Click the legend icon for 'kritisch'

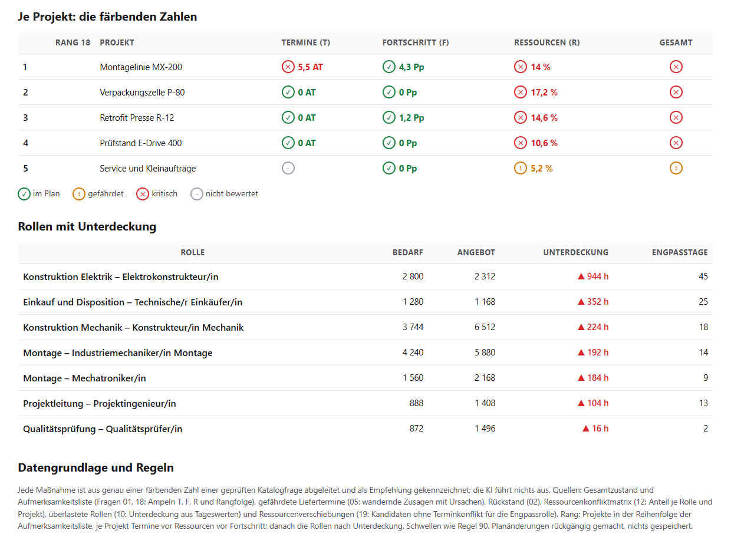pyautogui.click(x=143, y=194)
